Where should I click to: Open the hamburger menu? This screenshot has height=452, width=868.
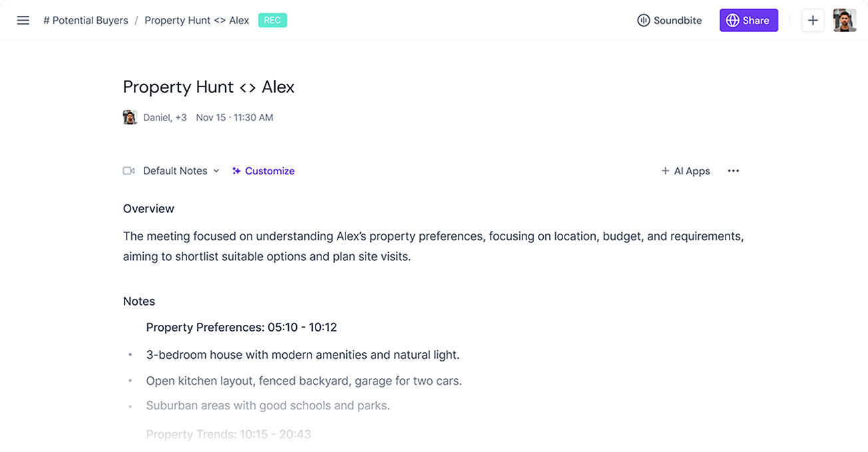point(23,21)
